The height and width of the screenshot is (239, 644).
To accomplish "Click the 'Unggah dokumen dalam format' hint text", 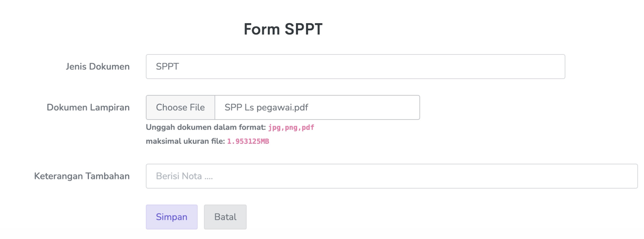I will 205,128.
